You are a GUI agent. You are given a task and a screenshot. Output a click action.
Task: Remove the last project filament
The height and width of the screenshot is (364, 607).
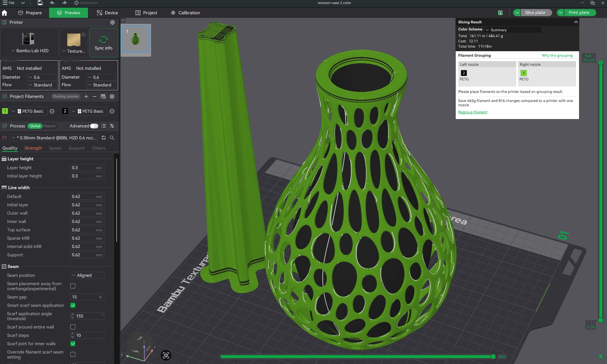(x=94, y=97)
